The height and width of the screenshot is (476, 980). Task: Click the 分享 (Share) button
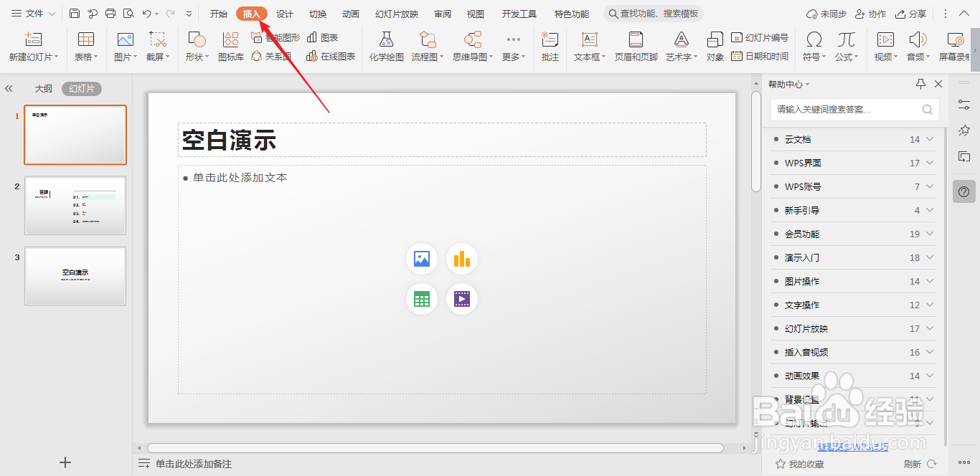[x=910, y=14]
